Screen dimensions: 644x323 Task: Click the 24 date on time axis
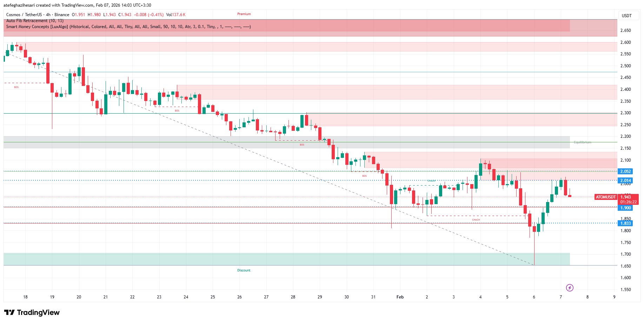(186, 297)
